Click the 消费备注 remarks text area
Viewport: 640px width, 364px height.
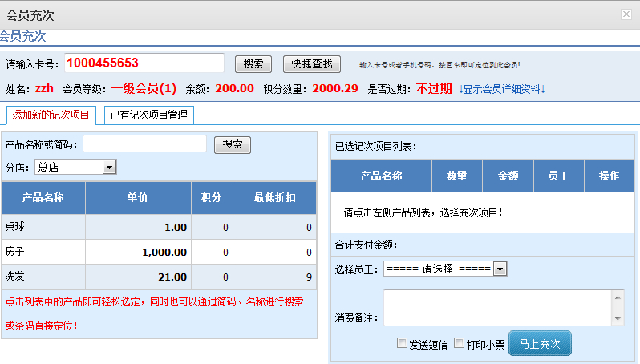coord(497,307)
